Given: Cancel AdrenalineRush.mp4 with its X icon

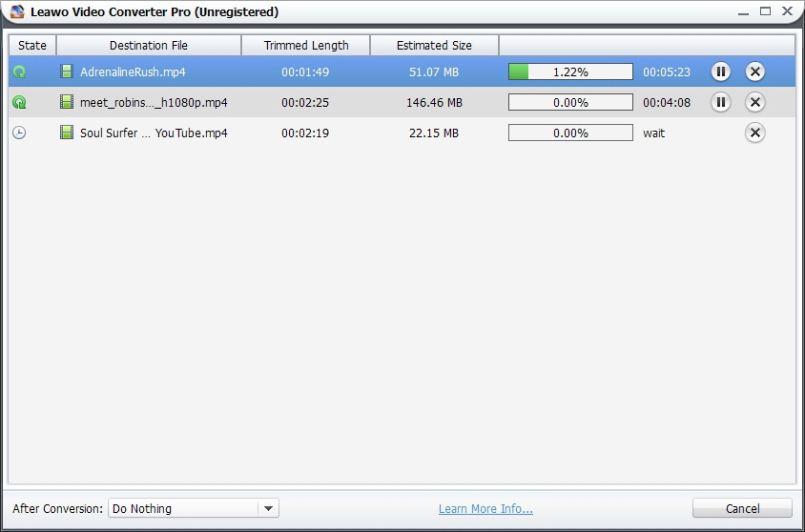Looking at the screenshot, I should point(754,72).
